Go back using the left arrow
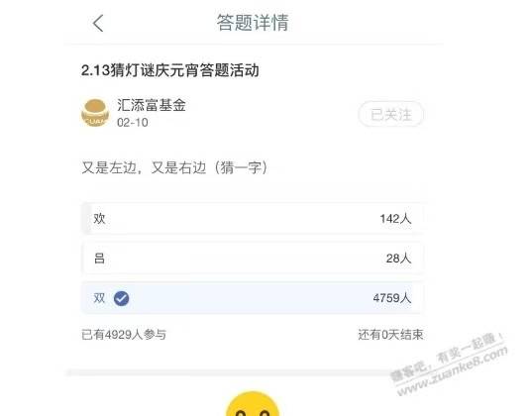 click(98, 24)
